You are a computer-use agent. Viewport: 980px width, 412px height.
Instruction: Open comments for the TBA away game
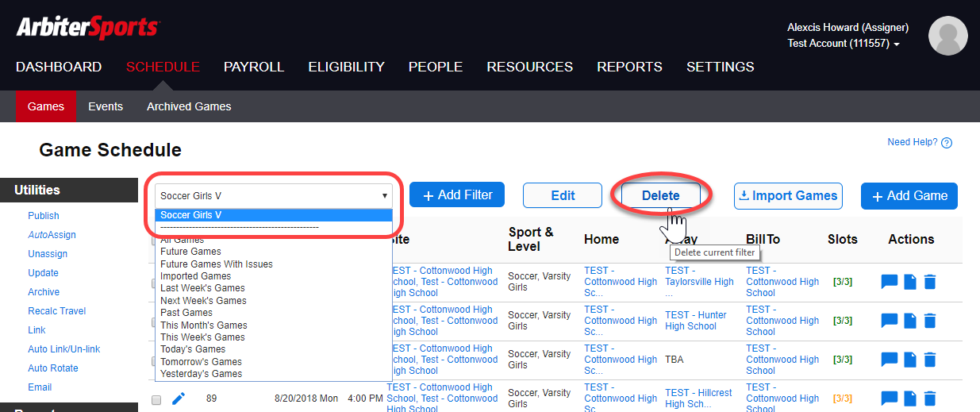pos(890,359)
